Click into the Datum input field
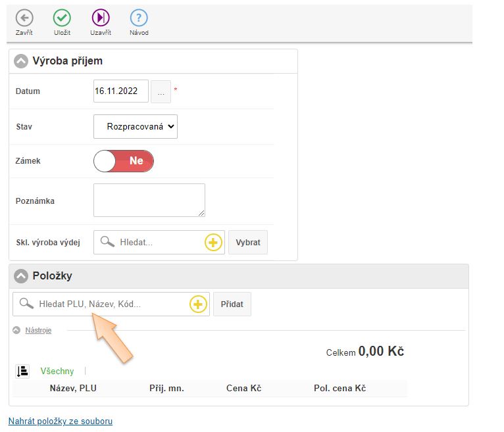The width and height of the screenshot is (504, 432). 120,91
